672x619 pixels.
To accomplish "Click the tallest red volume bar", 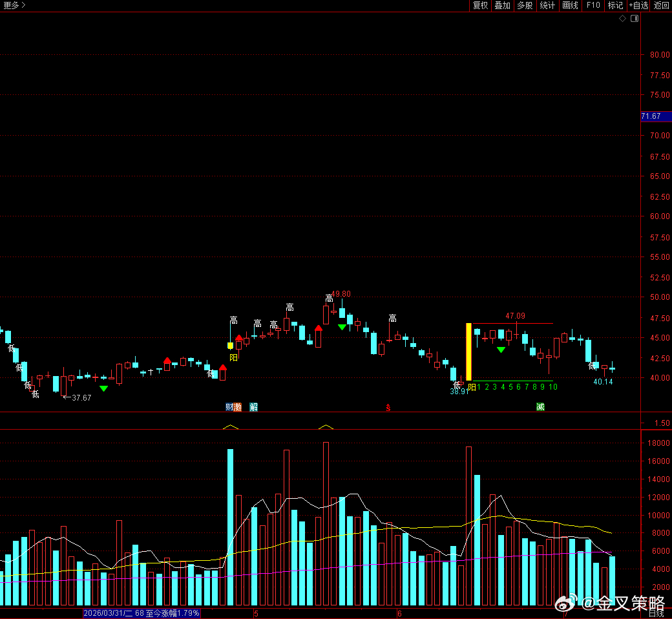I will (326, 524).
